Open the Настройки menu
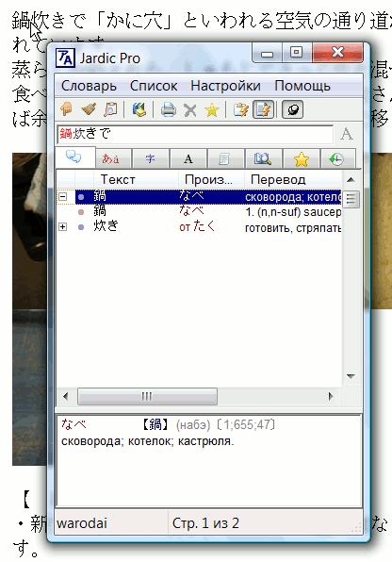Image resolution: width=392 pixels, height=562 pixels. point(225,86)
